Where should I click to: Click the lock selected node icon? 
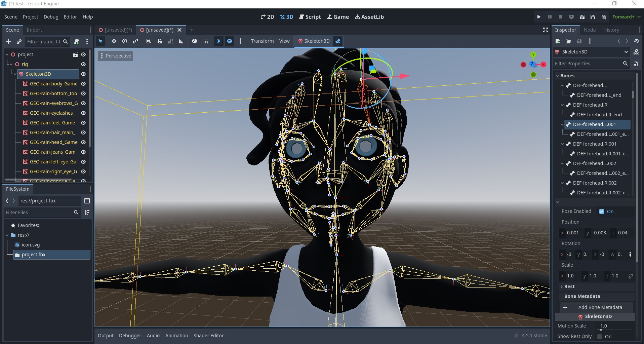click(160, 41)
